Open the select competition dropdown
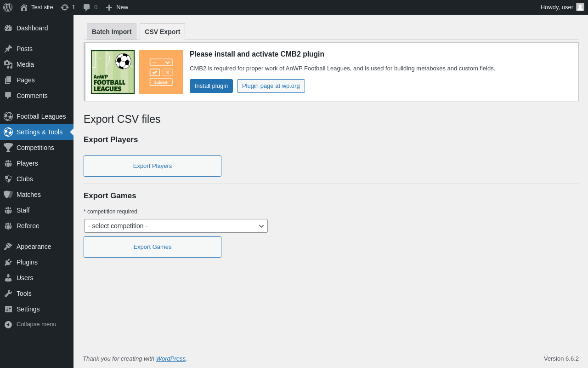Screen dimensions: 588x368 pyautogui.click(x=176, y=226)
